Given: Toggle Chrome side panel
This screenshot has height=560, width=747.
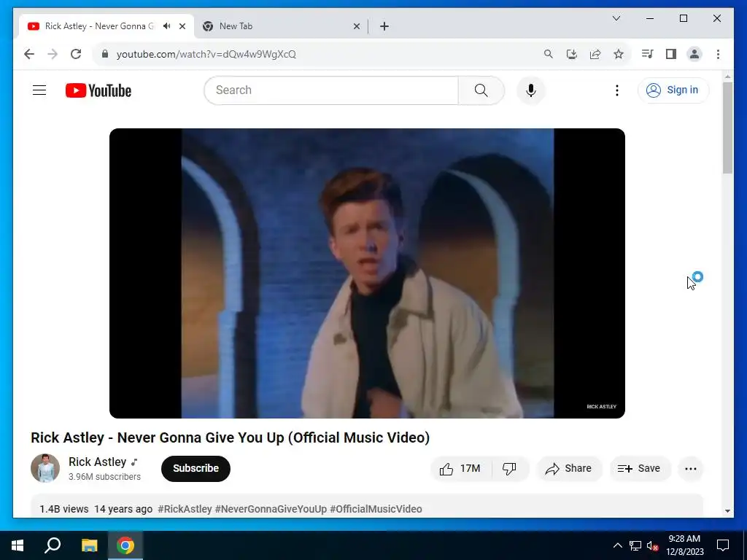Looking at the screenshot, I should [x=671, y=54].
